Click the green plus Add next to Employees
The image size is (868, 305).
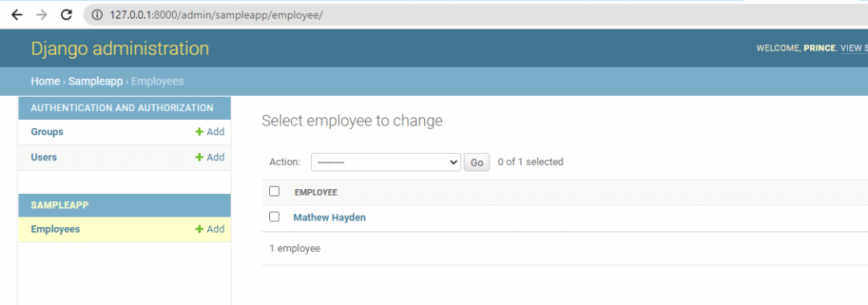click(210, 229)
